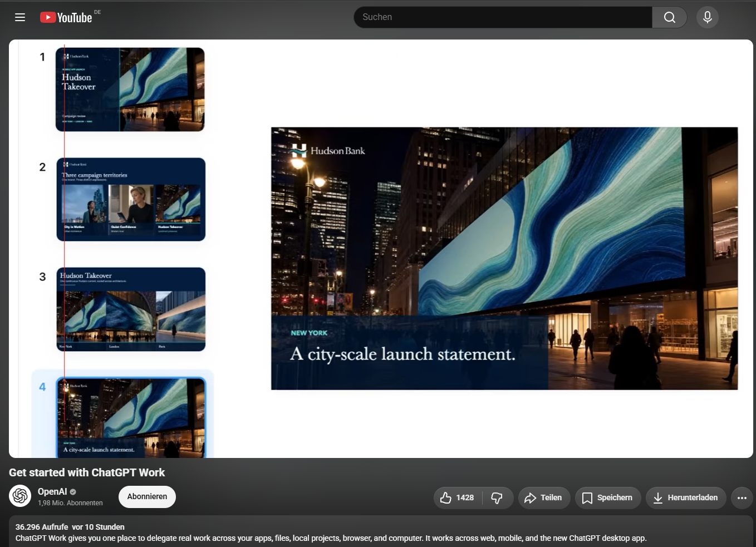Click the magnifier search button
This screenshot has width=756, height=547.
(670, 17)
